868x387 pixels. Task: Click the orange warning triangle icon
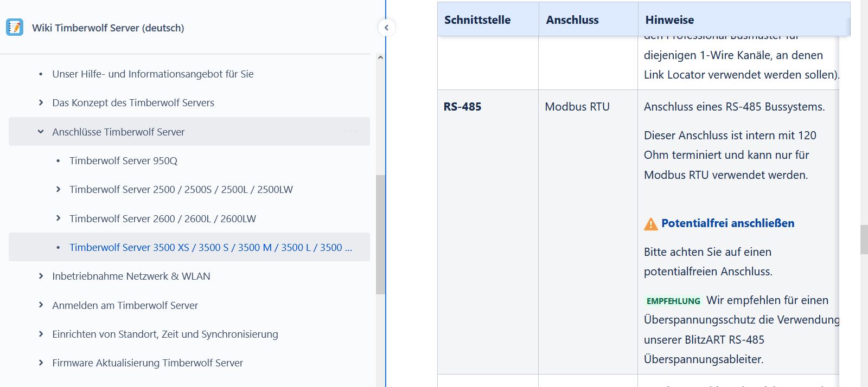650,224
